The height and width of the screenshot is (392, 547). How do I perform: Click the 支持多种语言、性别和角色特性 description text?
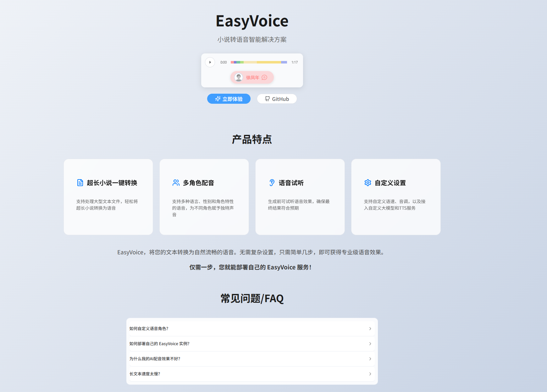[x=203, y=208]
